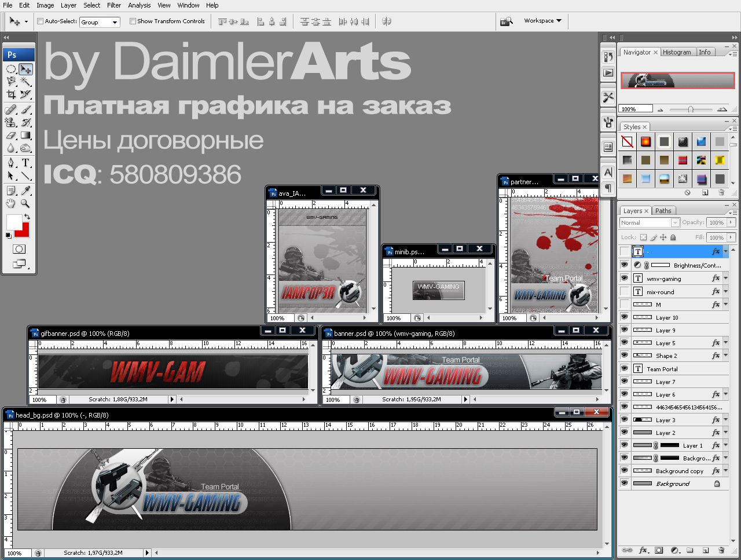Click the Navigator zoom percentage field
Viewport: 741px width, 560px height.
click(x=635, y=109)
